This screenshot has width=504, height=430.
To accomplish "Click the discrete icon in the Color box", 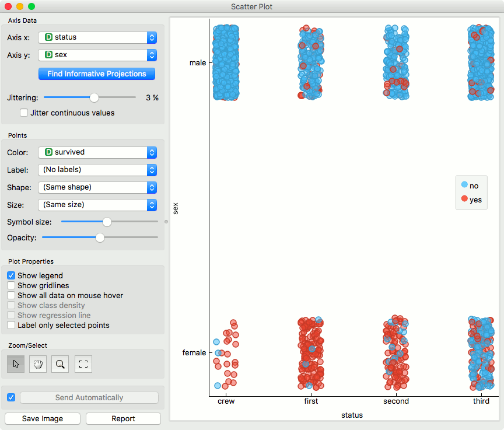I will click(48, 152).
